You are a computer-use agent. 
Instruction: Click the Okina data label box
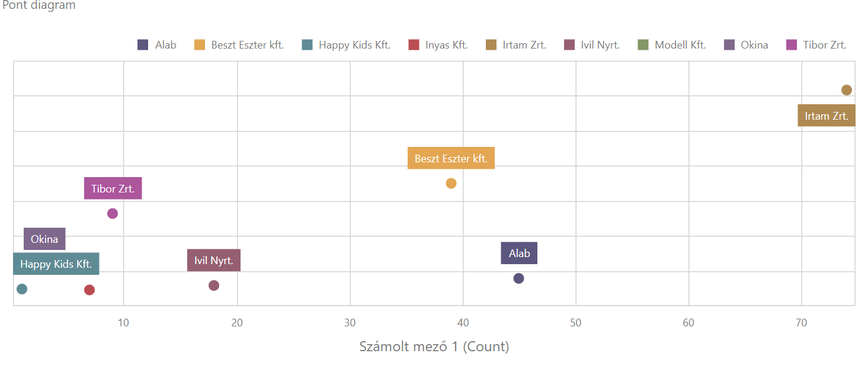pos(44,239)
